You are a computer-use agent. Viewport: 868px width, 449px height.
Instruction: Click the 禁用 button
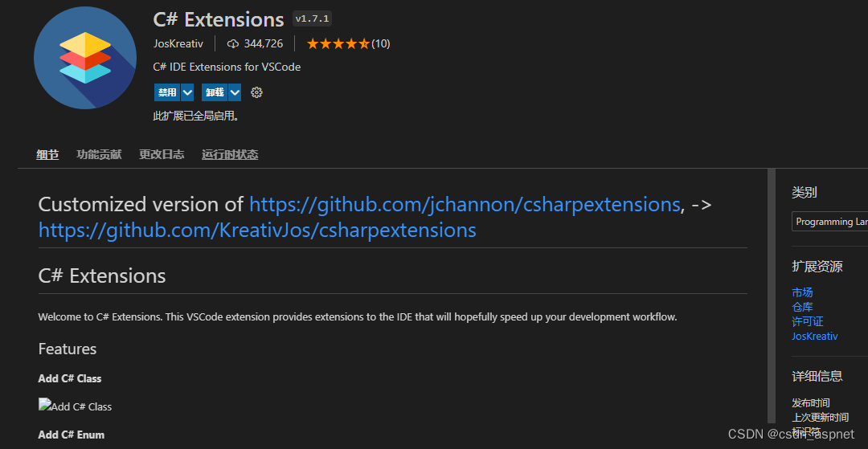point(167,92)
